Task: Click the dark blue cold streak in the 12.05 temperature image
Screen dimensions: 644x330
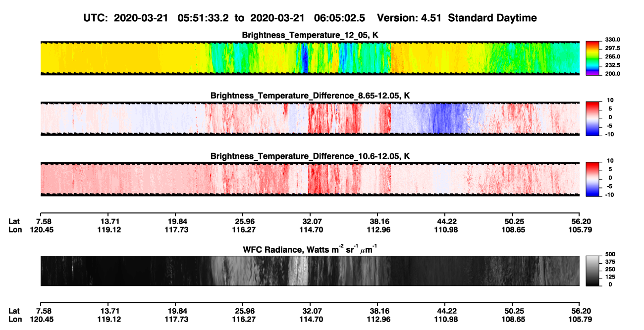Action: coord(305,58)
